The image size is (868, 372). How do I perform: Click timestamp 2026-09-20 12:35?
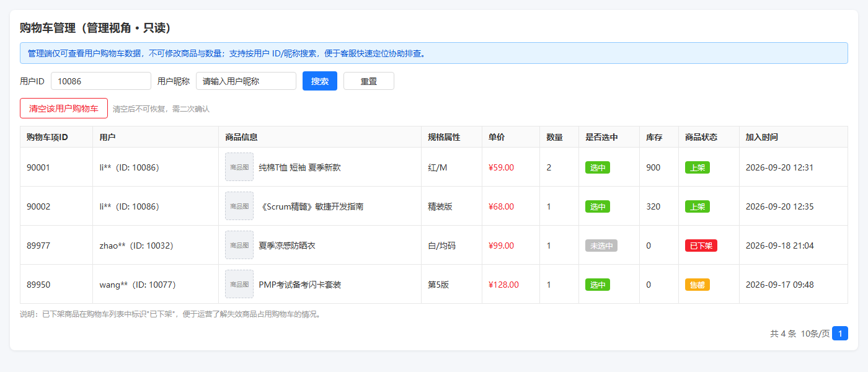[x=779, y=206]
